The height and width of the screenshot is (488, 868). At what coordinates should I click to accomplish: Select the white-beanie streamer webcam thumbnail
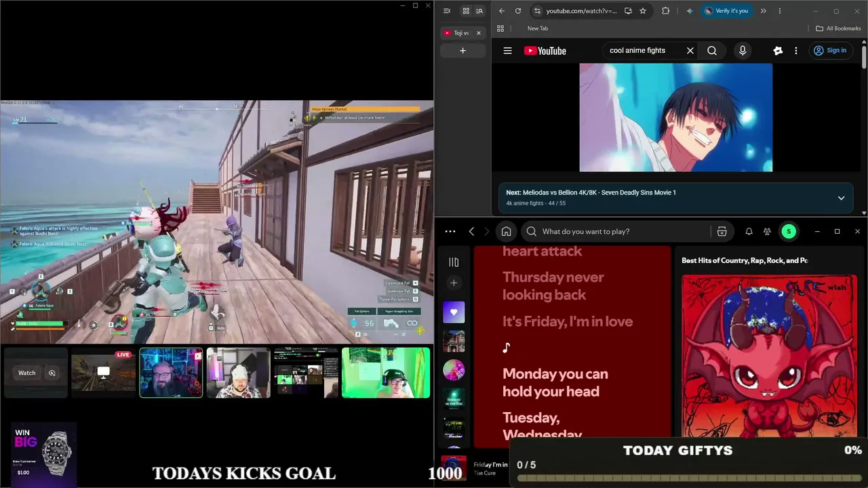point(238,373)
